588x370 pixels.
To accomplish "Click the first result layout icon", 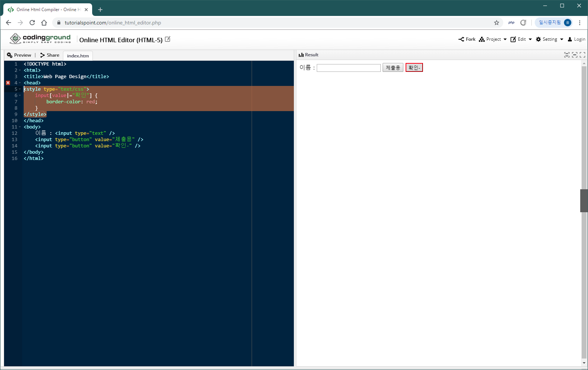I will [567, 55].
